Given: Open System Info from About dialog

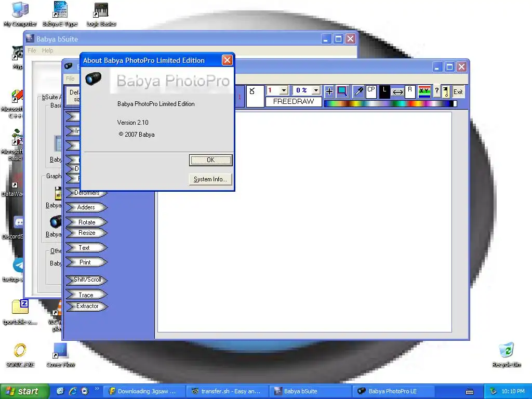Looking at the screenshot, I should pos(210,179).
